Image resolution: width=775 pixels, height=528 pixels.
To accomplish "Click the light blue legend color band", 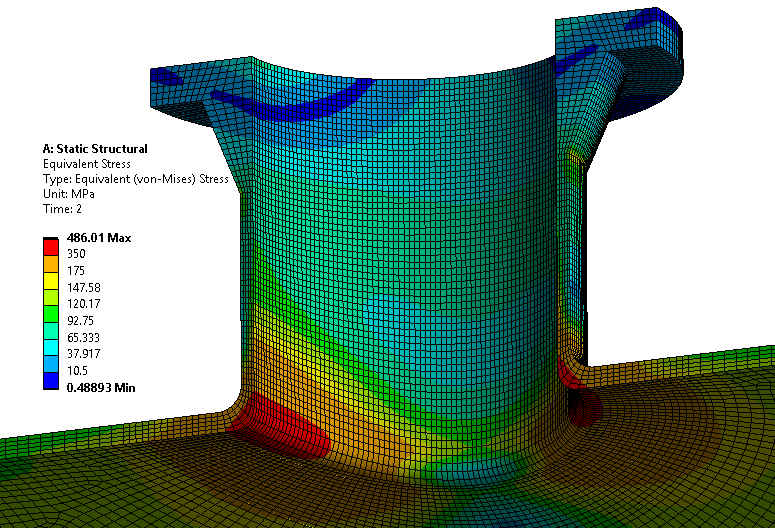I will 51,364.
